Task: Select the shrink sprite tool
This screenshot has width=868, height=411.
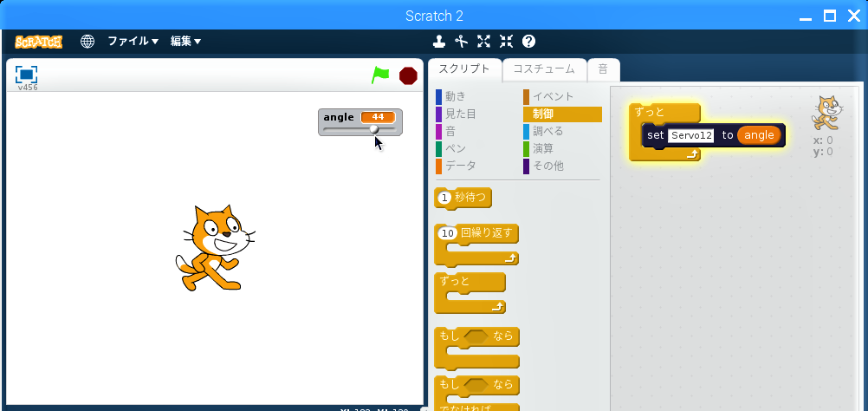Action: [x=506, y=41]
